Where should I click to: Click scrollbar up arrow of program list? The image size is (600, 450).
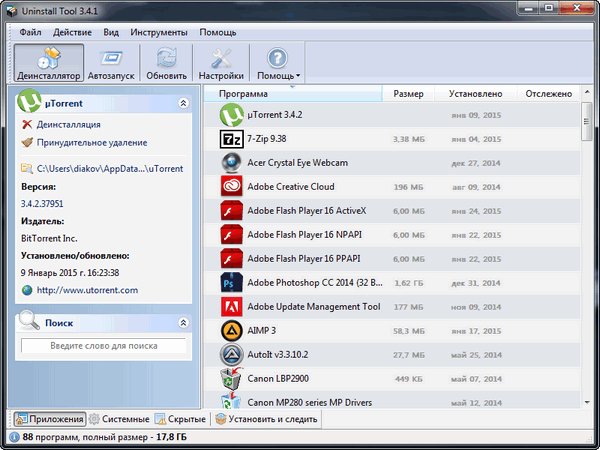tap(587, 92)
